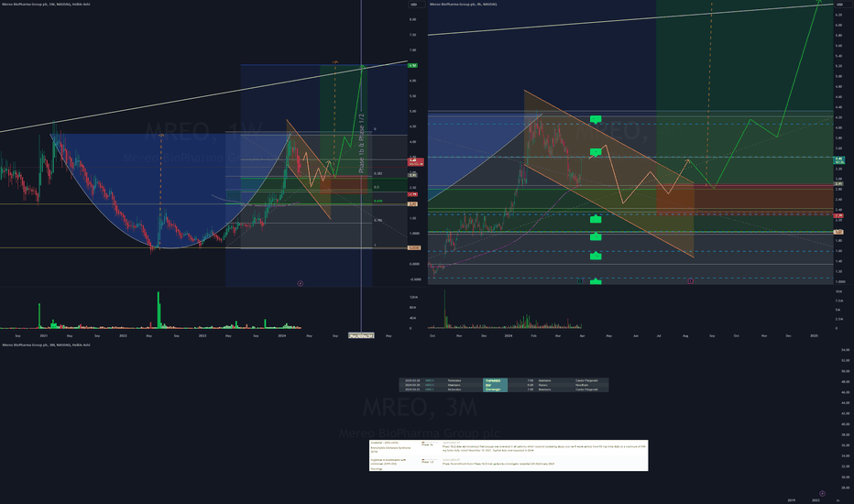
Task: Click the orange target arrow atop the dashed projection line
Action: 335,62
